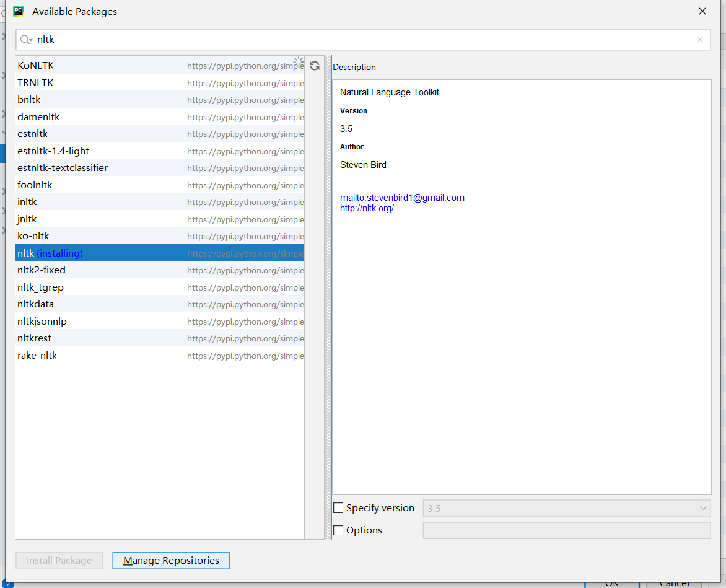
Task: Click the Manage Repositories button
Action: (171, 561)
